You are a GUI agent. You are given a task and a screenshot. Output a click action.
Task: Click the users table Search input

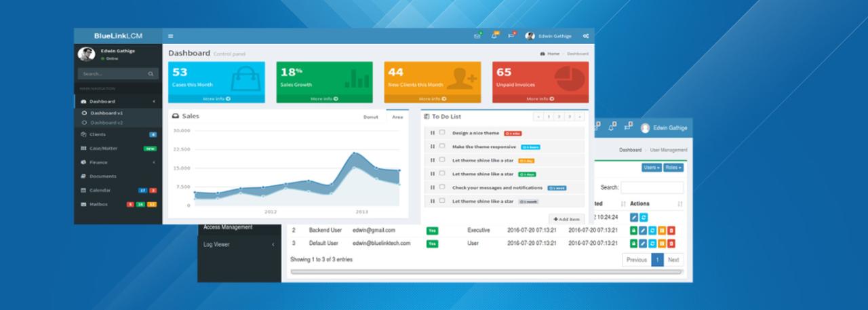click(652, 187)
